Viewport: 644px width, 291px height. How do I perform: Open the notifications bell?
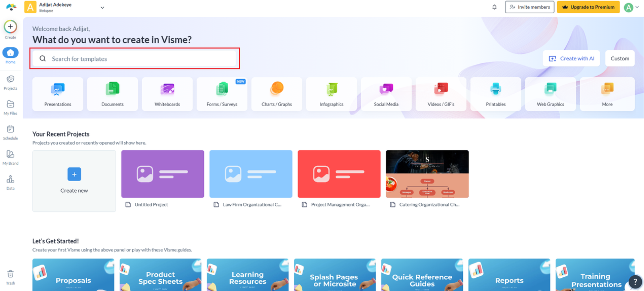click(494, 7)
